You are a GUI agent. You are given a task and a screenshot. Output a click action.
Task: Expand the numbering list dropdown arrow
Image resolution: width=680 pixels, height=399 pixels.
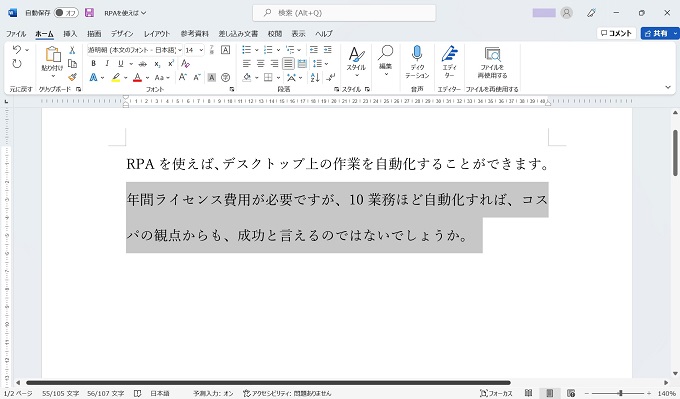(x=278, y=50)
